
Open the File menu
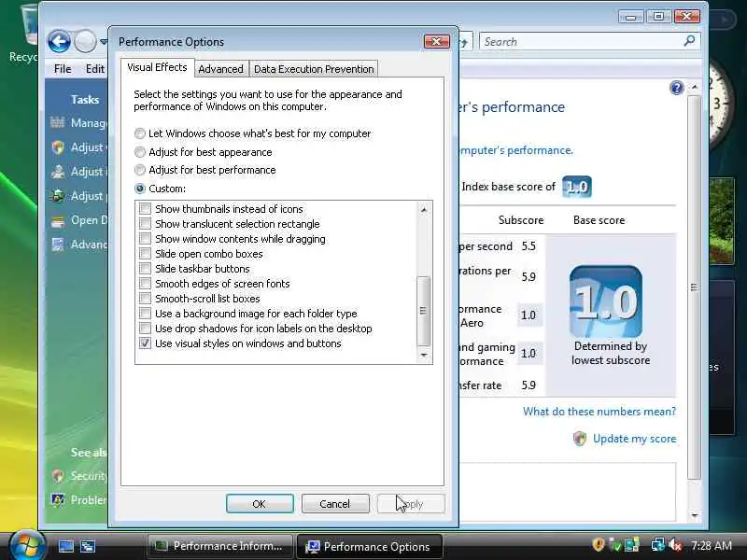(63, 68)
